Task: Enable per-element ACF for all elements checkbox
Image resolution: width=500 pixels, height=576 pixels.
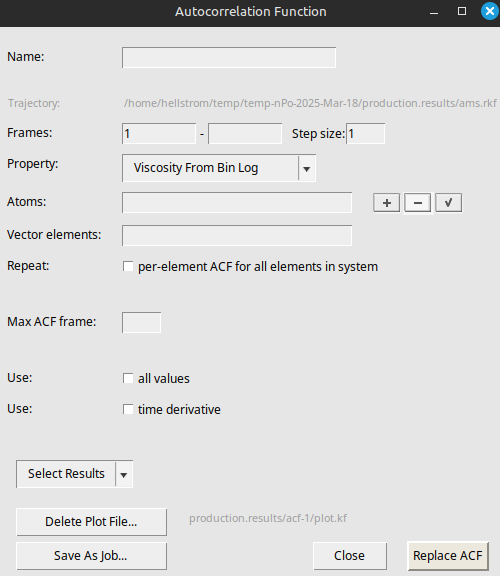Action: [128, 266]
